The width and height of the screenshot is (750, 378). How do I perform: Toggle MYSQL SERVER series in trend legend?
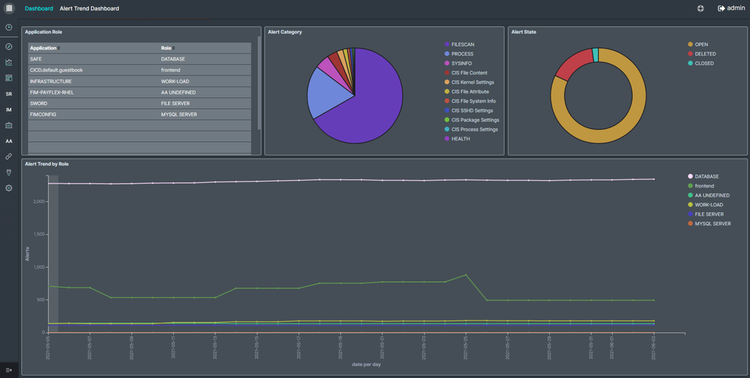click(709, 223)
